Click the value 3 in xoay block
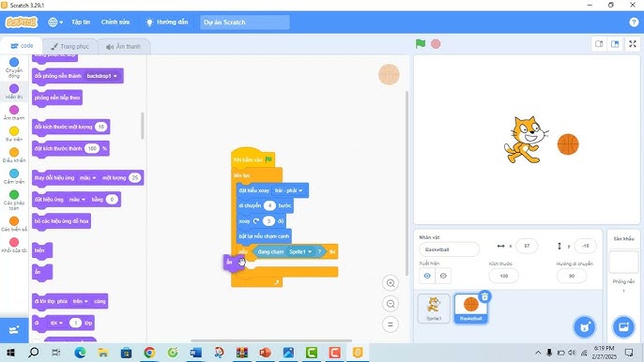The image size is (644, 362). [268, 221]
